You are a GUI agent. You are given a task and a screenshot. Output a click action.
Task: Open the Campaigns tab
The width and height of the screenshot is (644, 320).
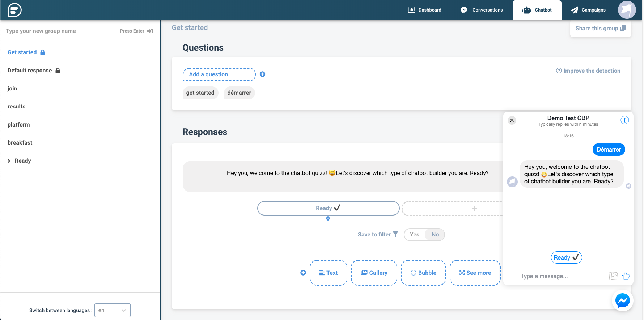[588, 10]
